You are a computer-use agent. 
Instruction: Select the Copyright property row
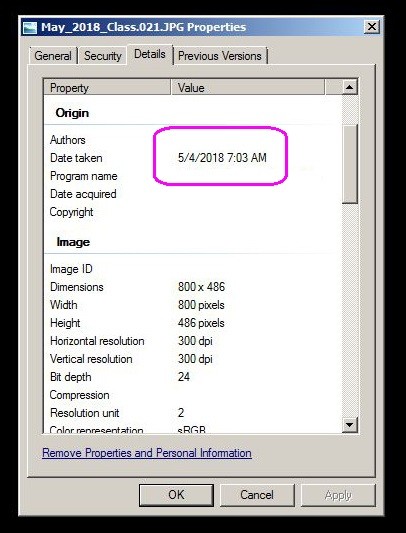[x=193, y=212]
